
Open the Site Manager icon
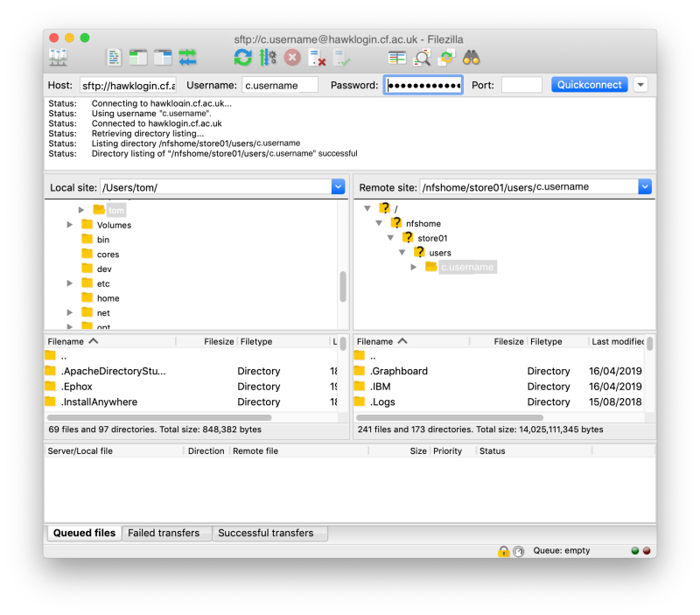pyautogui.click(x=58, y=58)
